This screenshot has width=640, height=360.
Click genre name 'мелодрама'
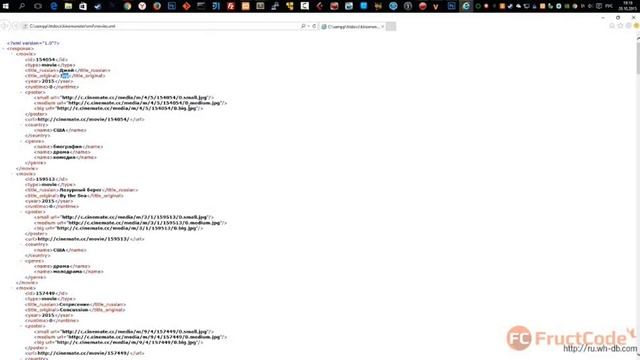(x=68, y=272)
